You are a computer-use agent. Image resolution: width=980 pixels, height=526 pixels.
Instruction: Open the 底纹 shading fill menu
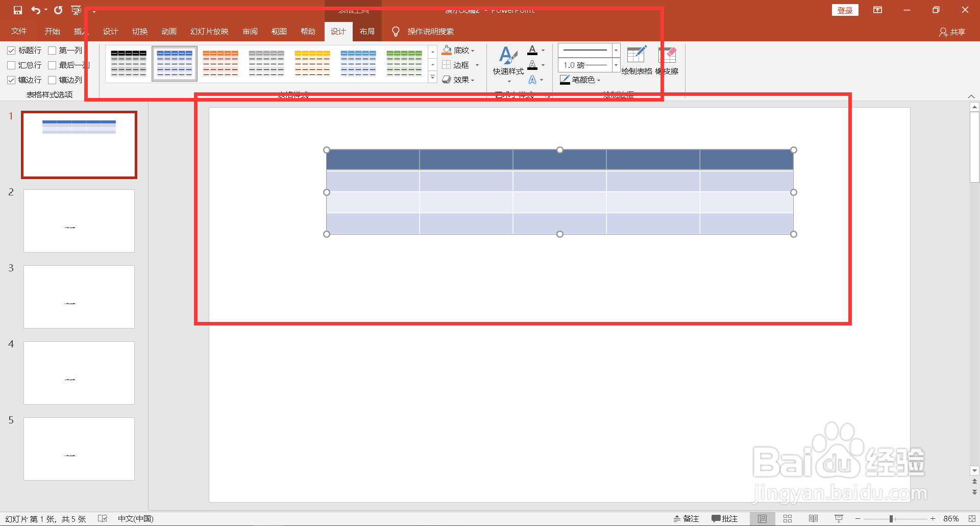[458, 50]
